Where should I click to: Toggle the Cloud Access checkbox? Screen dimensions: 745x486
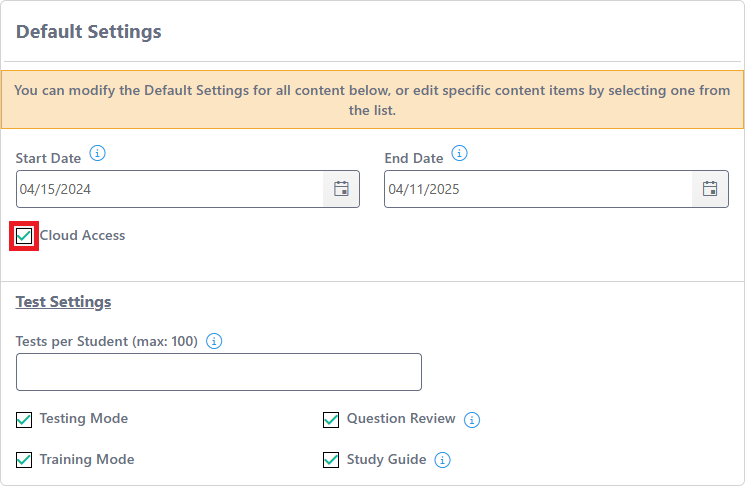coord(24,236)
